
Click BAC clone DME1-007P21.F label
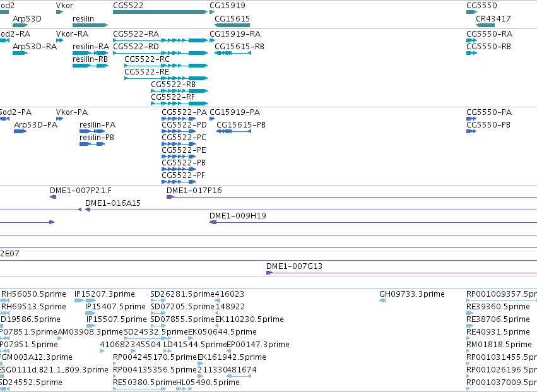81,190
